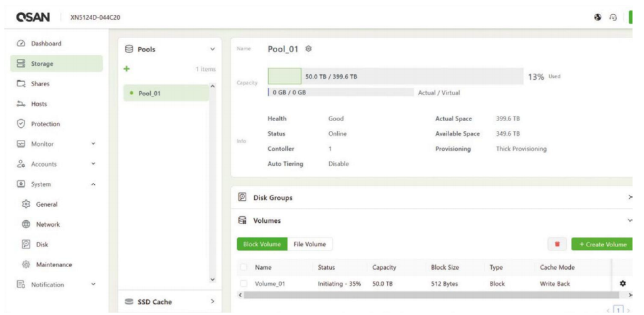Add a new pool with plus icon
The height and width of the screenshot is (315, 644).
point(126,68)
